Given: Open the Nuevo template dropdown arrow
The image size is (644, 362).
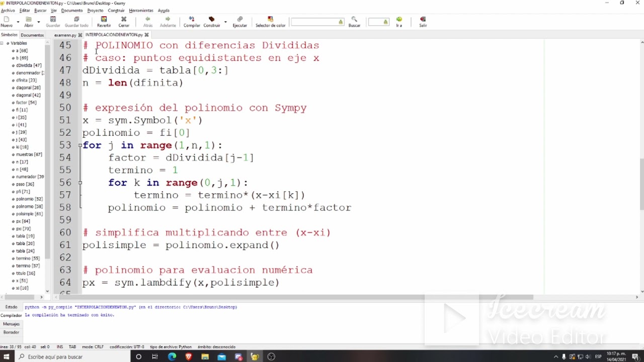Looking at the screenshot, I should coord(18,22).
